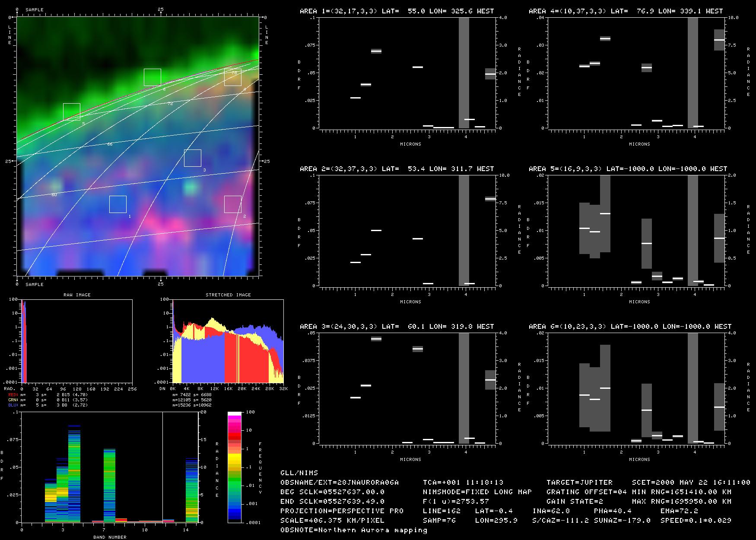Viewport: 756px width, 540px height.
Task: Click 'TCA=+001 11:18:13' text
Action: [x=463, y=483]
